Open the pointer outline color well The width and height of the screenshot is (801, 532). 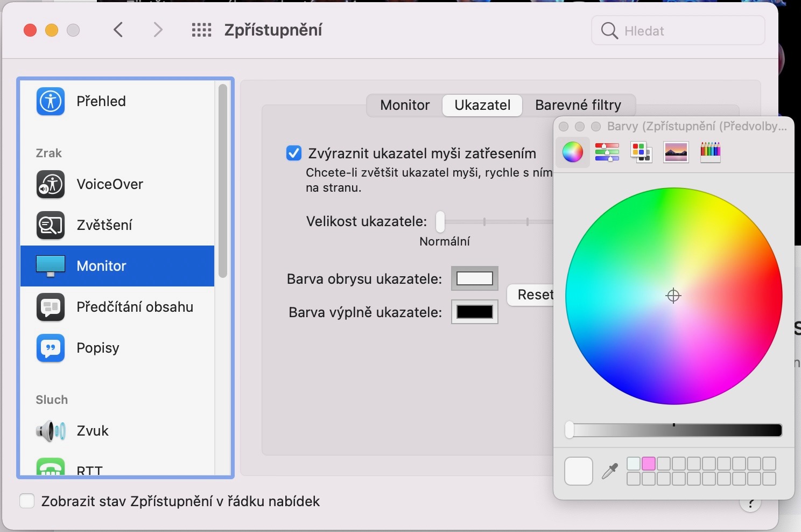pos(474,278)
